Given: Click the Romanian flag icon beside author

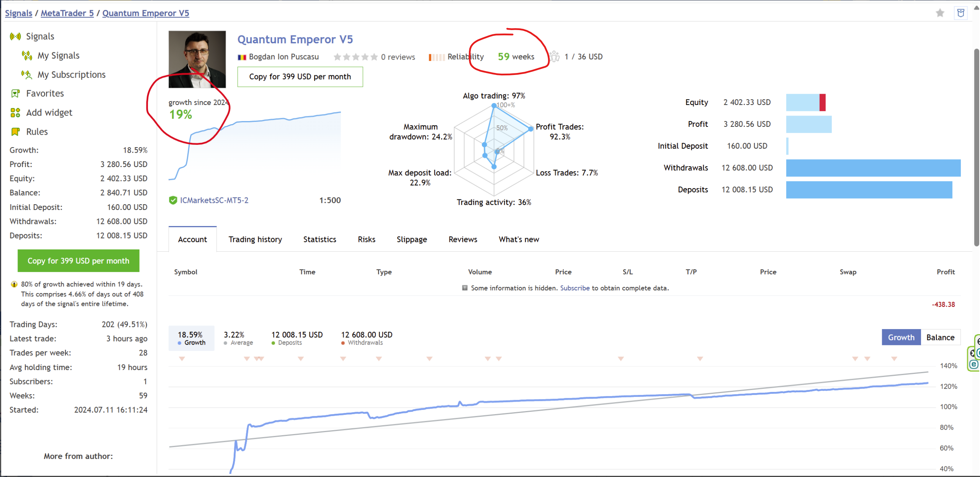Looking at the screenshot, I should (x=242, y=57).
